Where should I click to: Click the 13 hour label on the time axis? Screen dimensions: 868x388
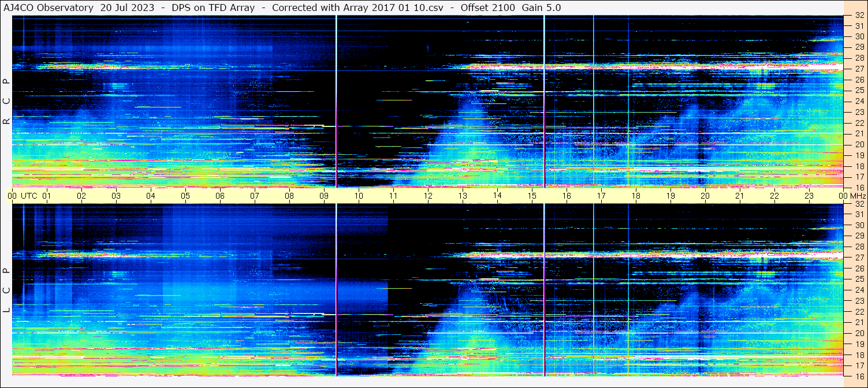click(x=463, y=196)
